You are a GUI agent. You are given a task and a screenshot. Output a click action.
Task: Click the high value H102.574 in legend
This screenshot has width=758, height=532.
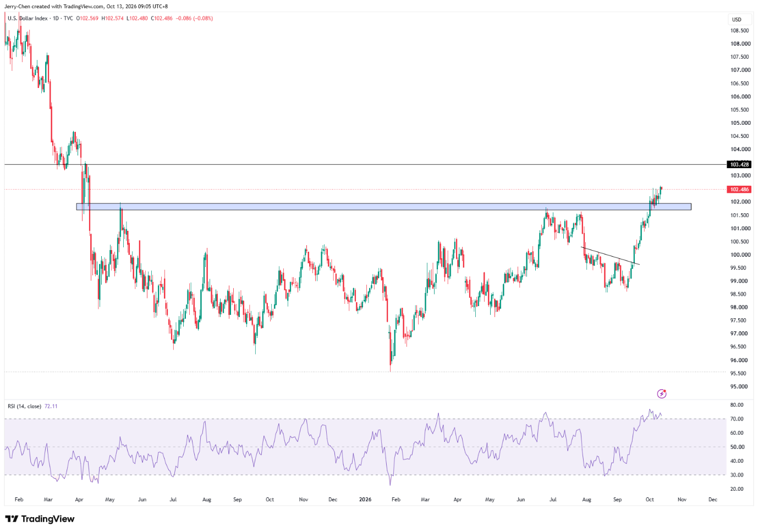point(113,18)
